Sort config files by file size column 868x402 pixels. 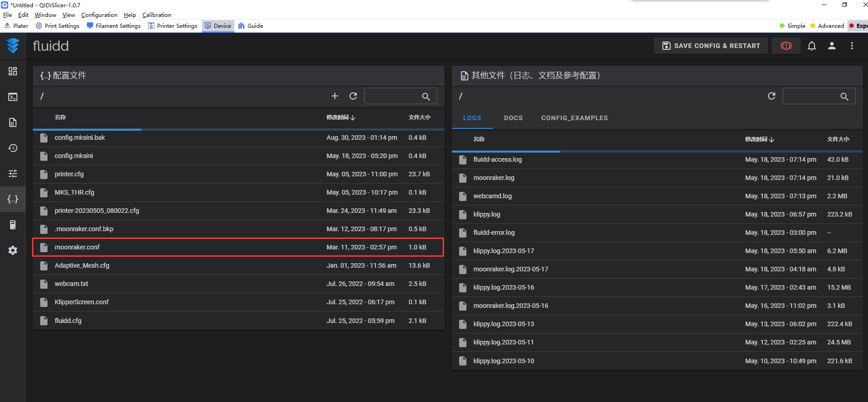tap(419, 117)
